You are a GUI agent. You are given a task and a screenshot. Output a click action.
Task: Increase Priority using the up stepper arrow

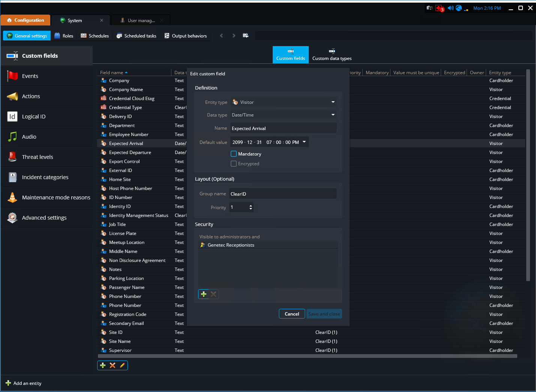coord(251,205)
